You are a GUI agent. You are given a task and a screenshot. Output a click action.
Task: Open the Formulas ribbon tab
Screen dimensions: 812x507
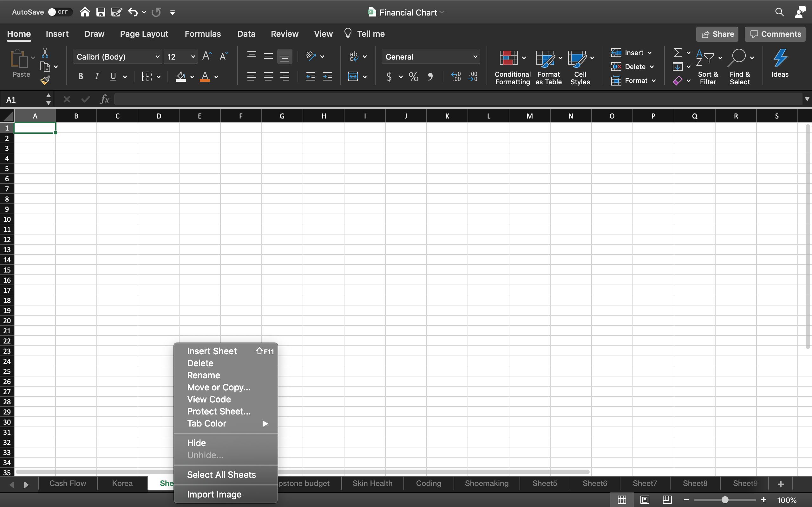pyautogui.click(x=203, y=34)
